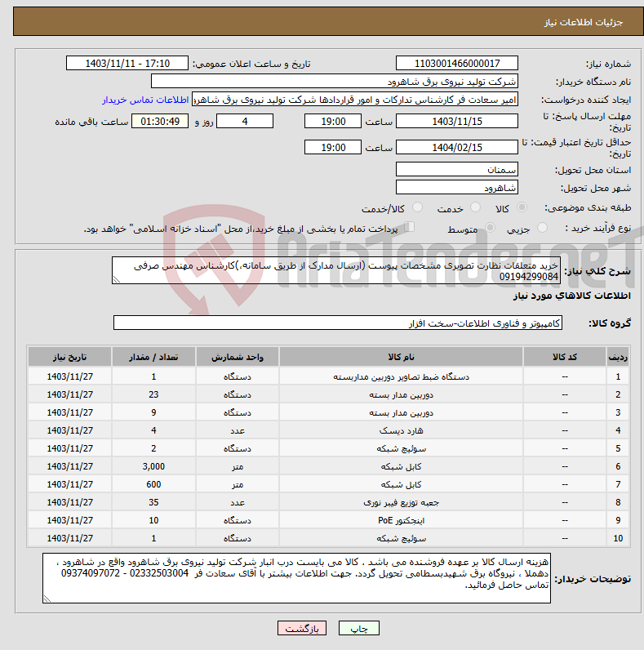Click the بازگشت back button
The image size is (644, 650).
click(x=302, y=629)
